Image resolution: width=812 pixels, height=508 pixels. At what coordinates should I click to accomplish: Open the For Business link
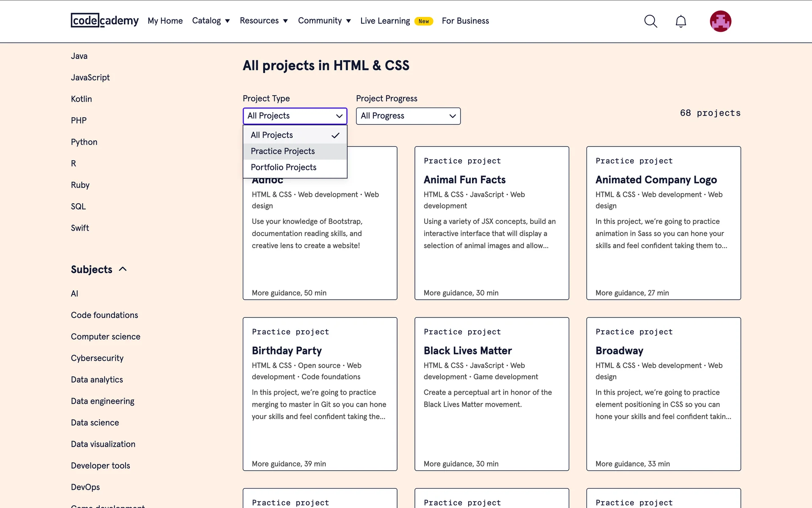[x=465, y=21]
